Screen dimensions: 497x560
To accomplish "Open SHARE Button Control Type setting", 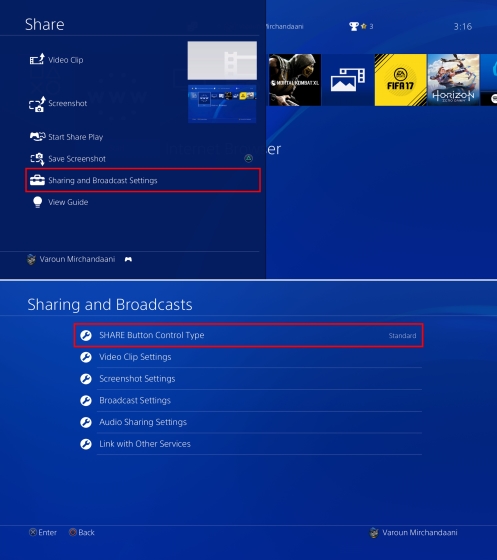I will tap(248, 335).
